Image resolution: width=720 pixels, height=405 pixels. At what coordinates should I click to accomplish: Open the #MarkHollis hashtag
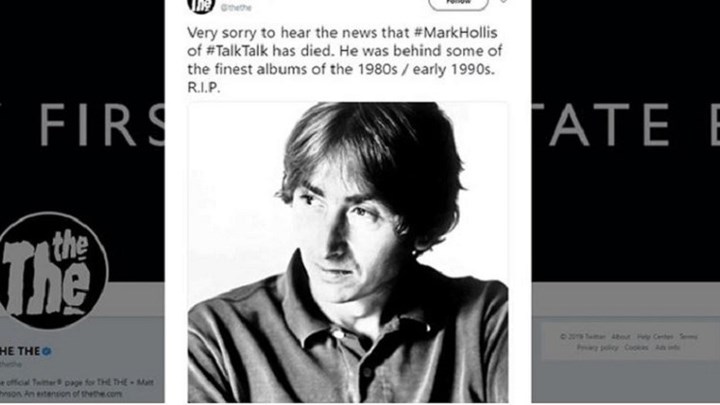(456, 33)
